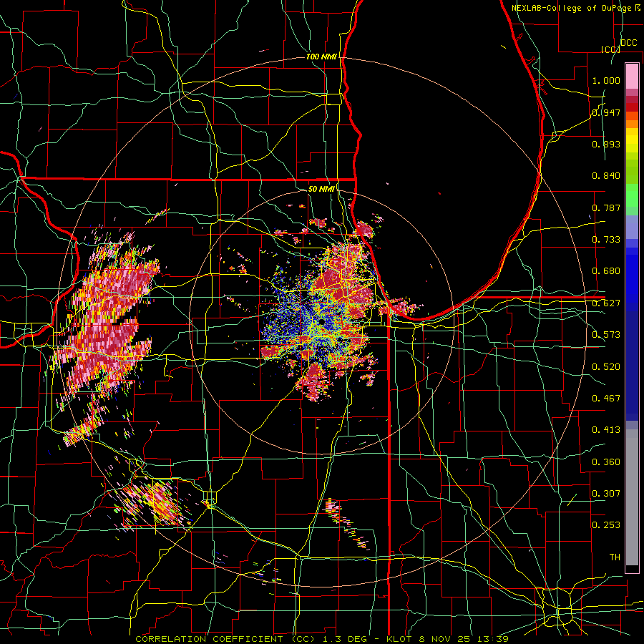Screen dimensions: 644x644
Task: Click the 0.413 value on the legend
Action: coord(606,430)
